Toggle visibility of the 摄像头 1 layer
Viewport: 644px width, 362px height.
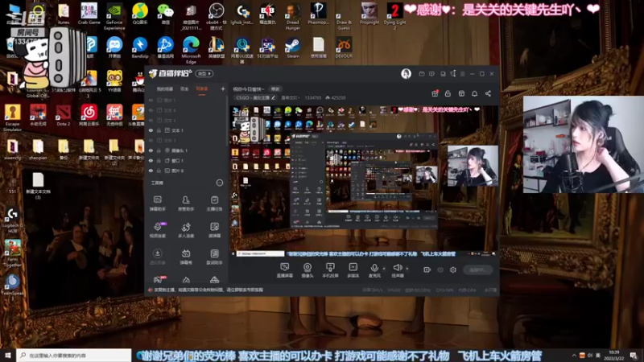(151, 150)
